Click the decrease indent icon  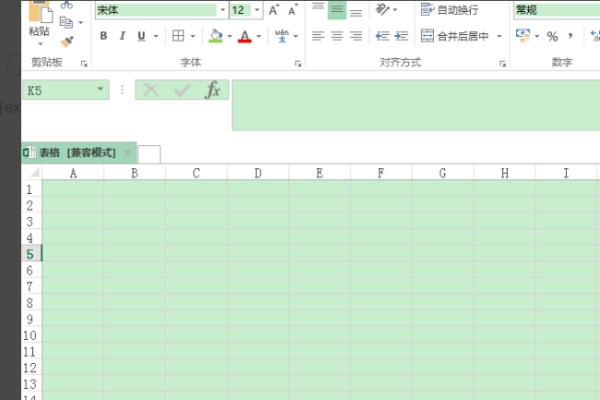point(382,36)
